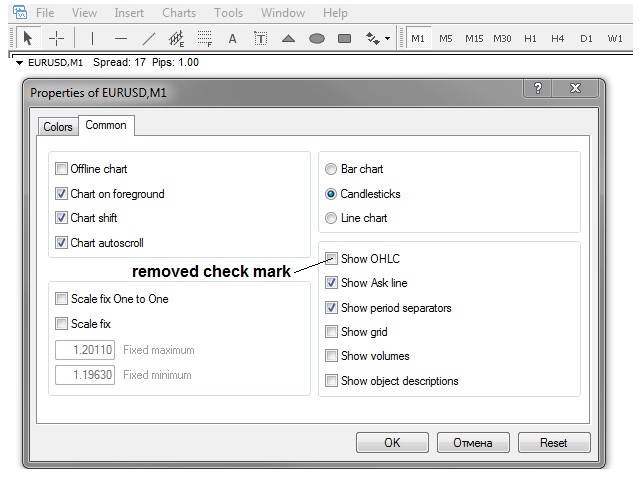Viewport: 640px width, 480px height.
Task: Select the Bar chart radio option
Action: click(x=332, y=169)
